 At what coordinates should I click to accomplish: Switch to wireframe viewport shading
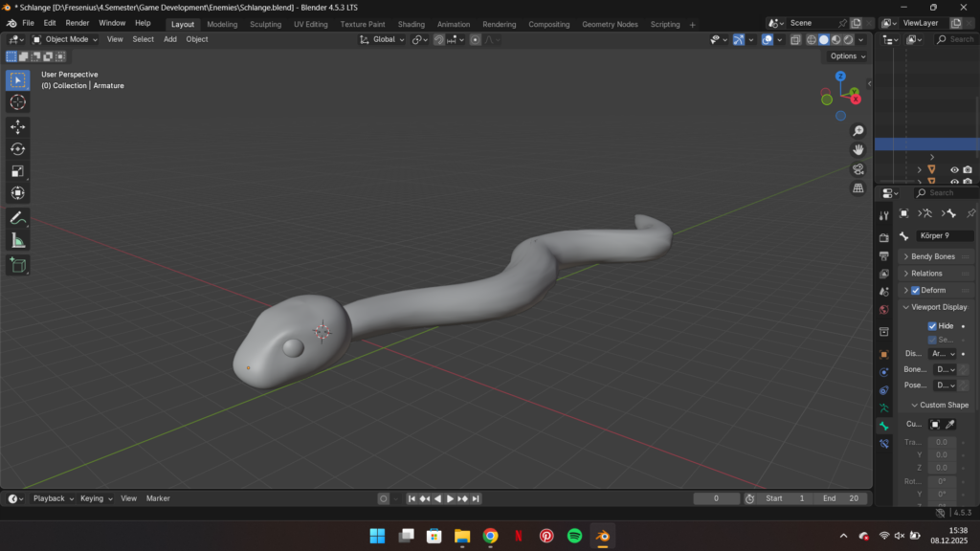pos(812,40)
